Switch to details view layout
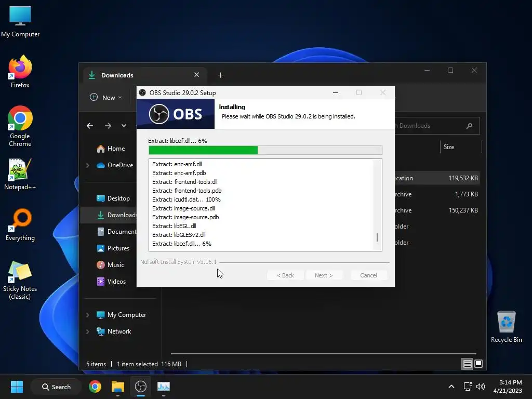This screenshot has height=399, width=532. (467, 364)
